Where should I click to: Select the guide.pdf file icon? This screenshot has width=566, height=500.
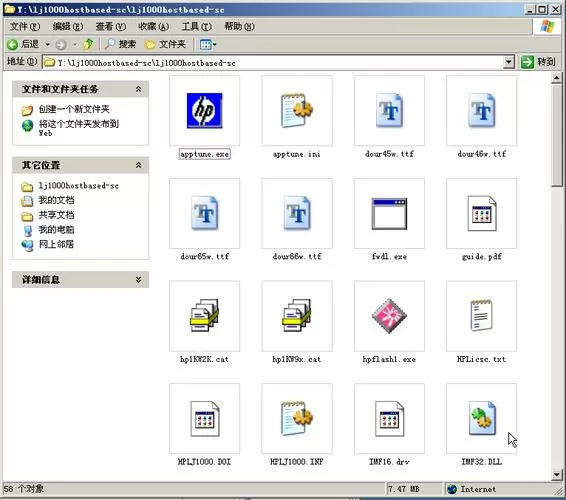pyautogui.click(x=482, y=213)
